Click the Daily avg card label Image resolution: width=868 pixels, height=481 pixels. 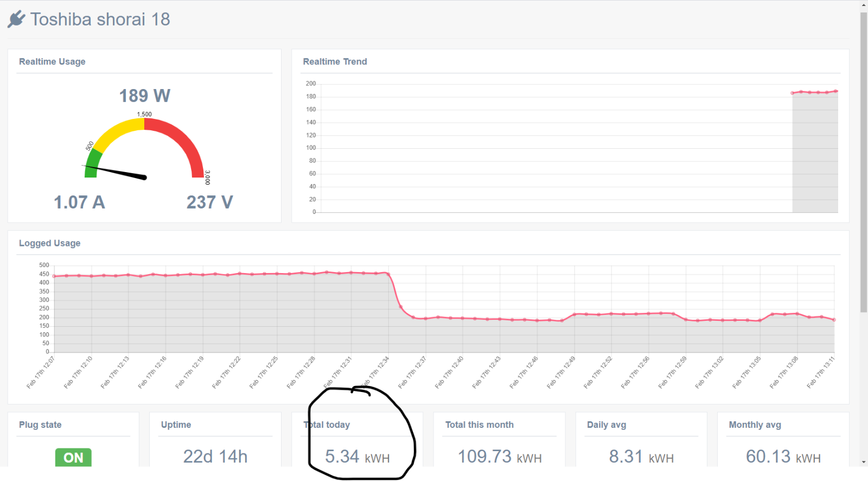[607, 425]
